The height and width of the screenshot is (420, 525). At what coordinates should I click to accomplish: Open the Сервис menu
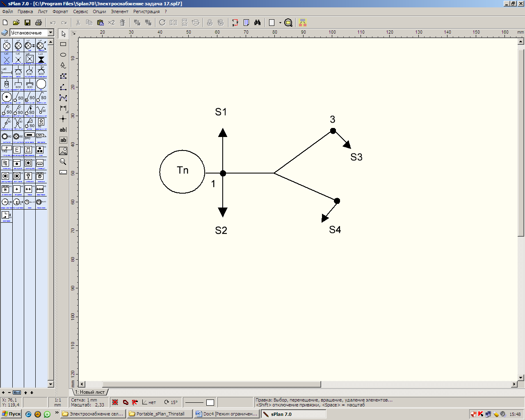pyautogui.click(x=81, y=11)
